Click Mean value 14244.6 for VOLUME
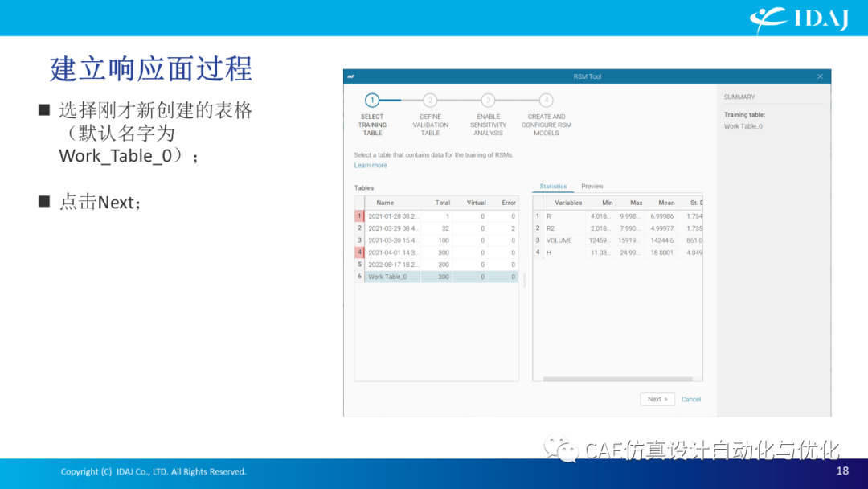 (x=662, y=240)
